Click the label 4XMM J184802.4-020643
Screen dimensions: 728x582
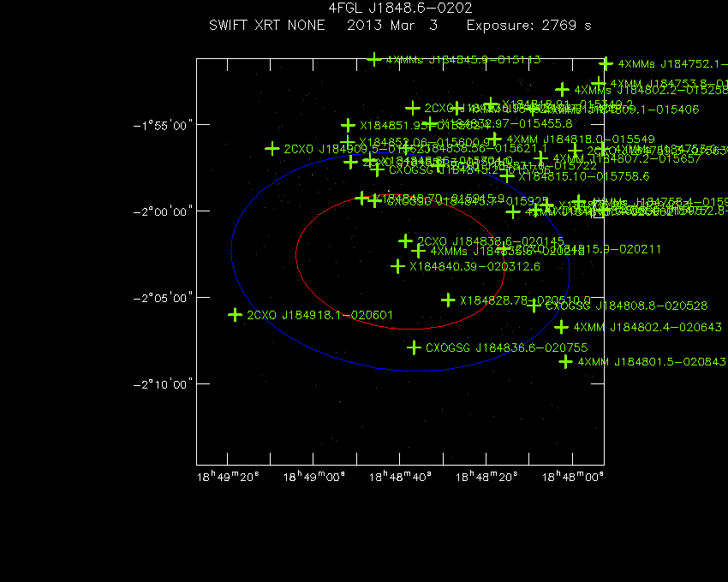(x=647, y=327)
